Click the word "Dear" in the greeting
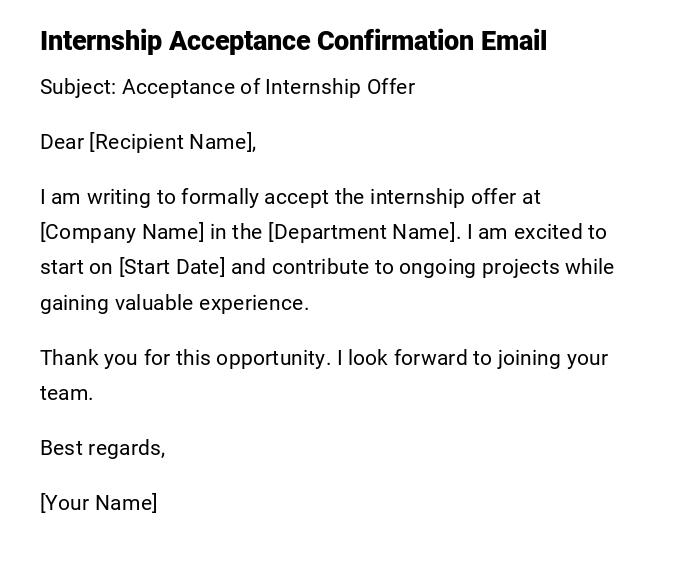This screenshot has height=566, width=700. 62,142
